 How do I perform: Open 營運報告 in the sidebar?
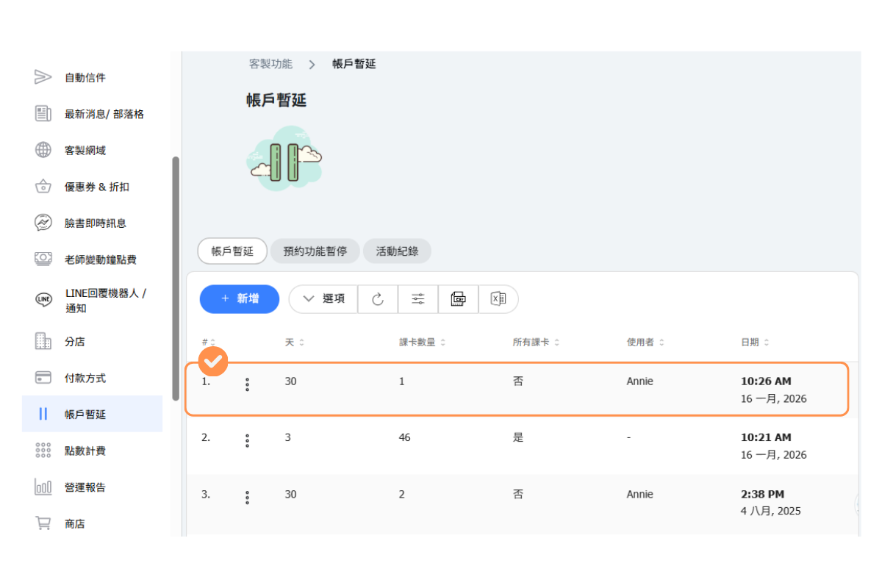click(x=85, y=487)
